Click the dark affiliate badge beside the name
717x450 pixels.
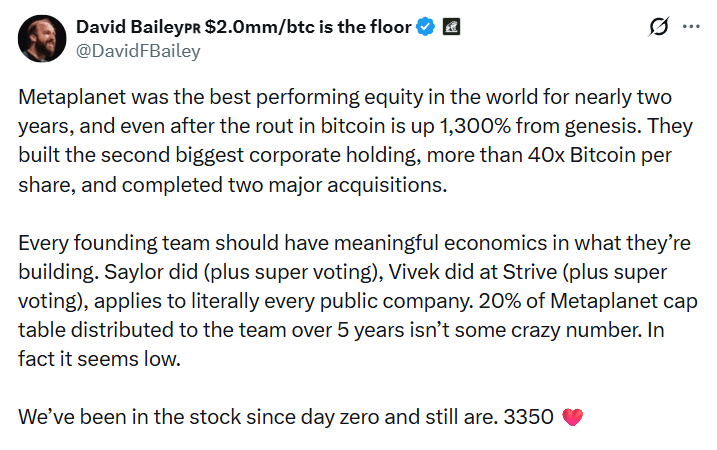(x=451, y=27)
